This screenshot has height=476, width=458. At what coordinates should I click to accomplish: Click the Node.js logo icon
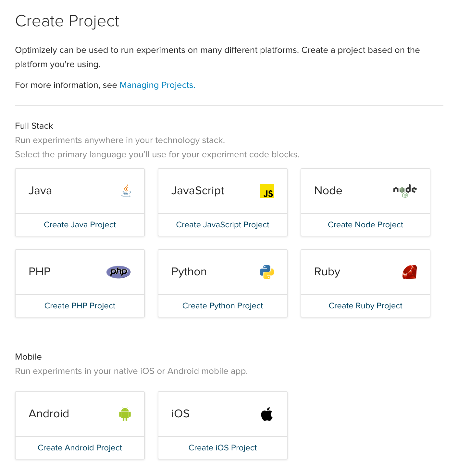click(405, 191)
